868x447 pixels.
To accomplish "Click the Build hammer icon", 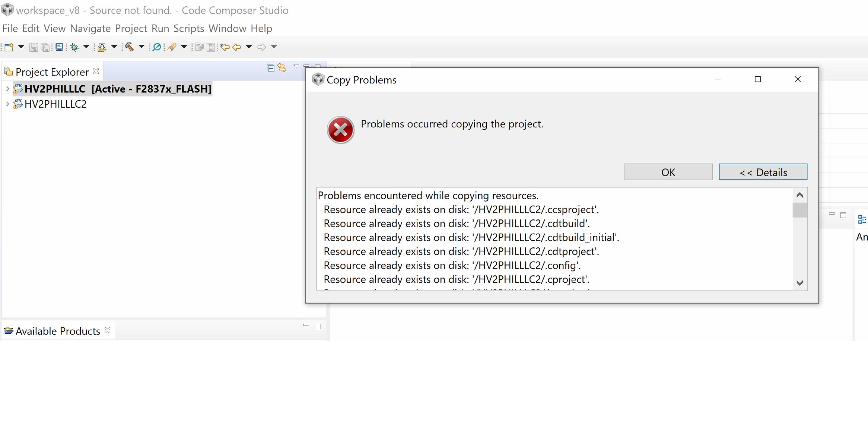I will 129,47.
